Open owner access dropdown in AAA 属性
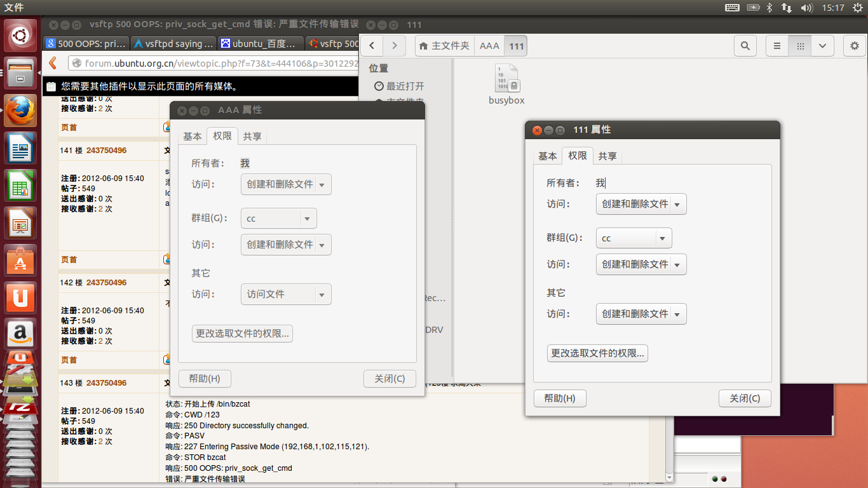The width and height of the screenshot is (868, 488). [286, 184]
